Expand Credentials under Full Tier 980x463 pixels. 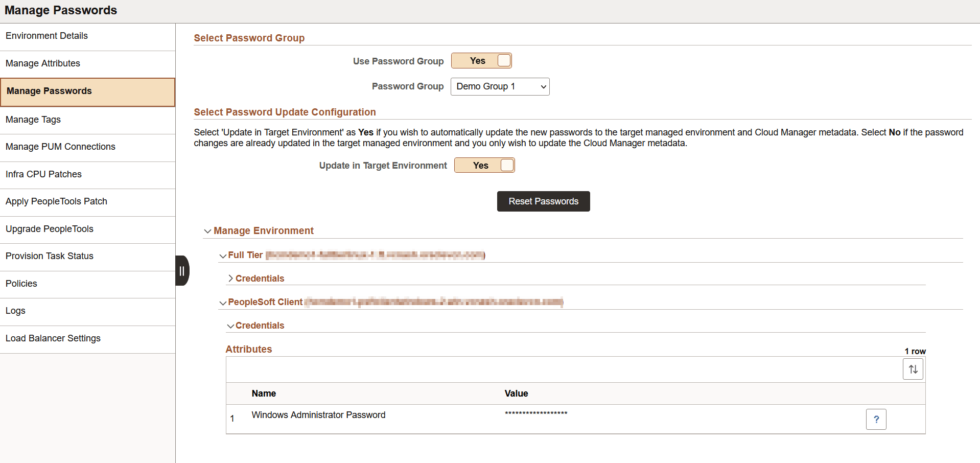[x=230, y=279]
